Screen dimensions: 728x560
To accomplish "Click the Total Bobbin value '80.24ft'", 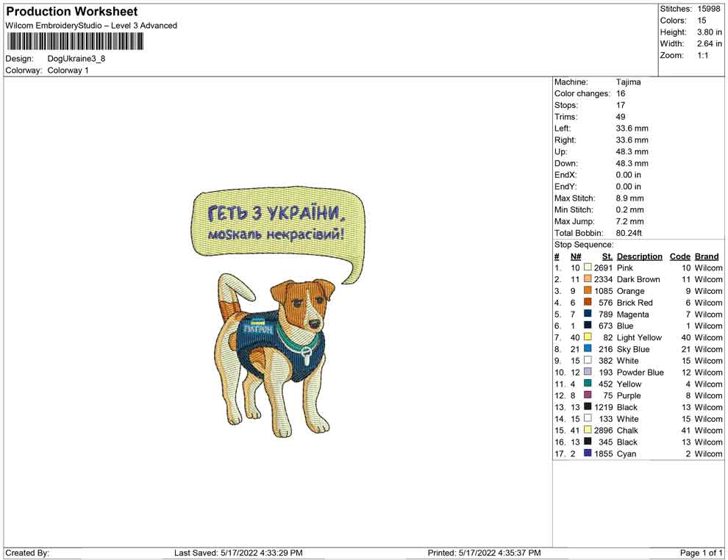I will [x=629, y=233].
